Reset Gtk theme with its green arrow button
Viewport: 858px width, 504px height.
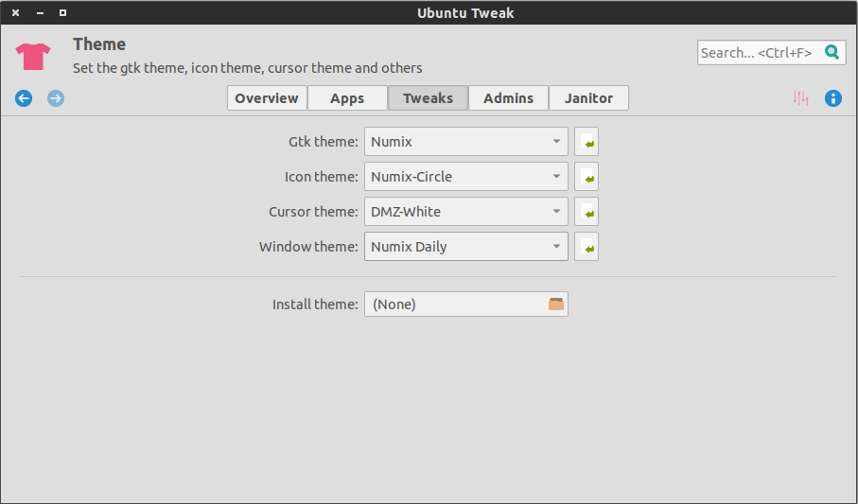[587, 142]
